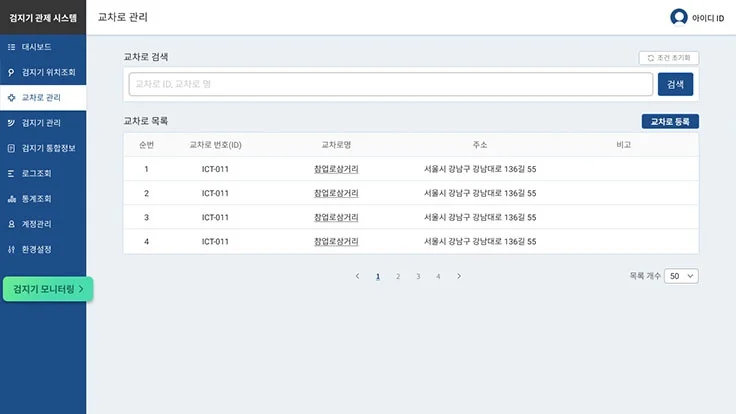Click the refresh icon in 조건 초기화
This screenshot has height=414, width=736.
click(651, 58)
